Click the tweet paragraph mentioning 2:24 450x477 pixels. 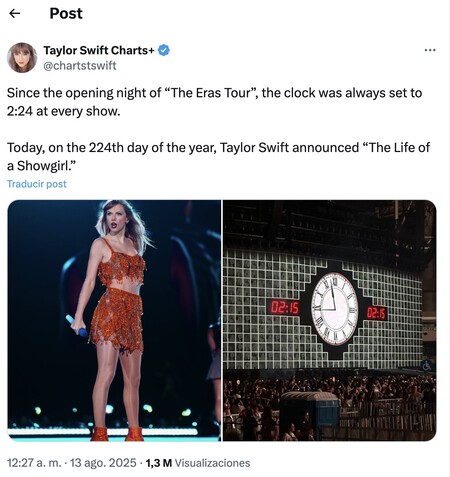point(214,102)
